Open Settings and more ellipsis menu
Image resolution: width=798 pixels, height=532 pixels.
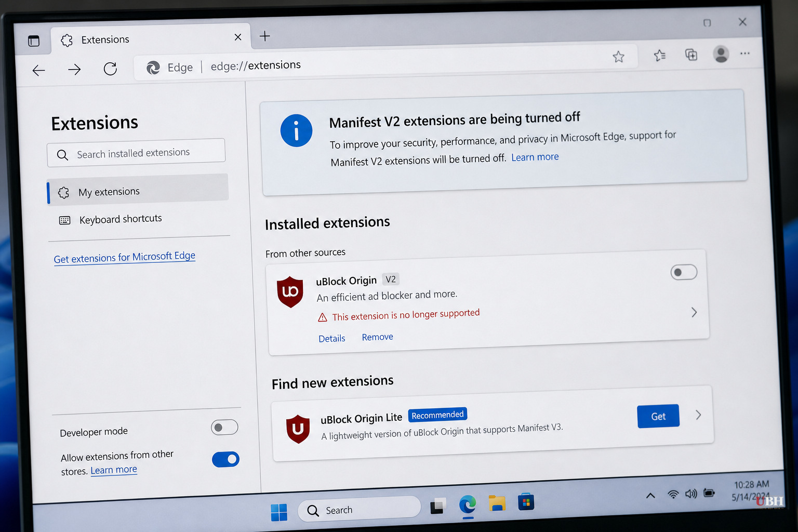point(745,53)
